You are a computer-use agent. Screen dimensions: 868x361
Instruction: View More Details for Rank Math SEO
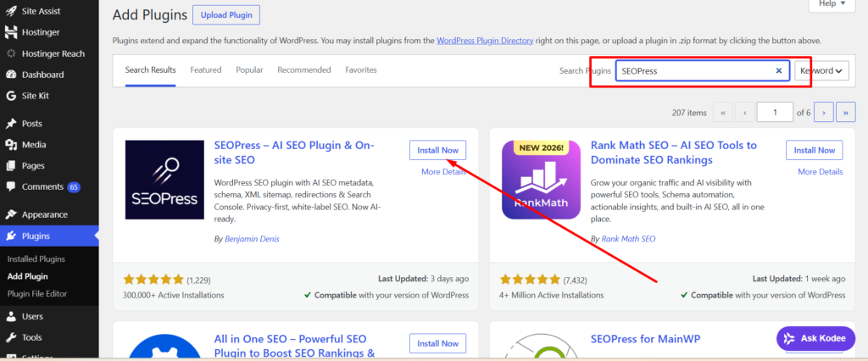click(821, 172)
